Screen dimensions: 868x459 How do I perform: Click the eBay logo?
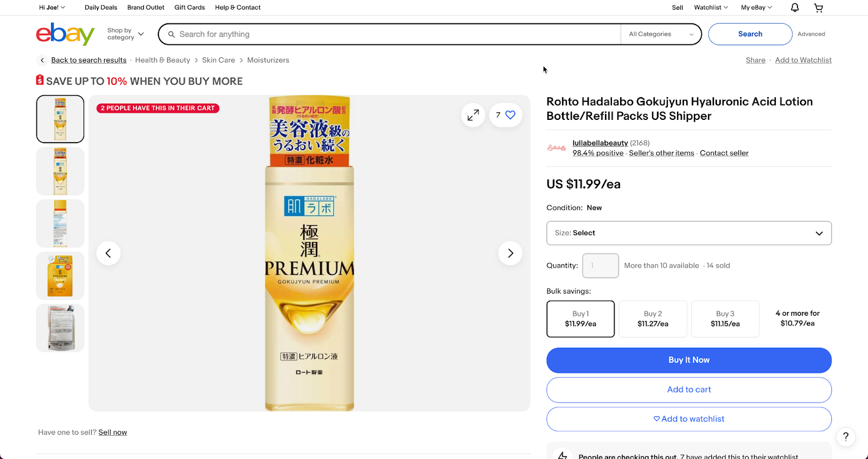click(65, 34)
